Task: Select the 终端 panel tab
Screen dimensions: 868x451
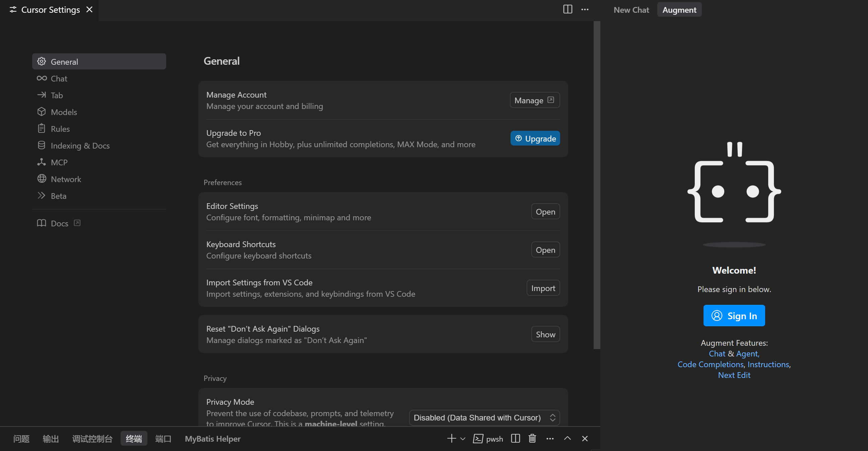Action: 134,439
